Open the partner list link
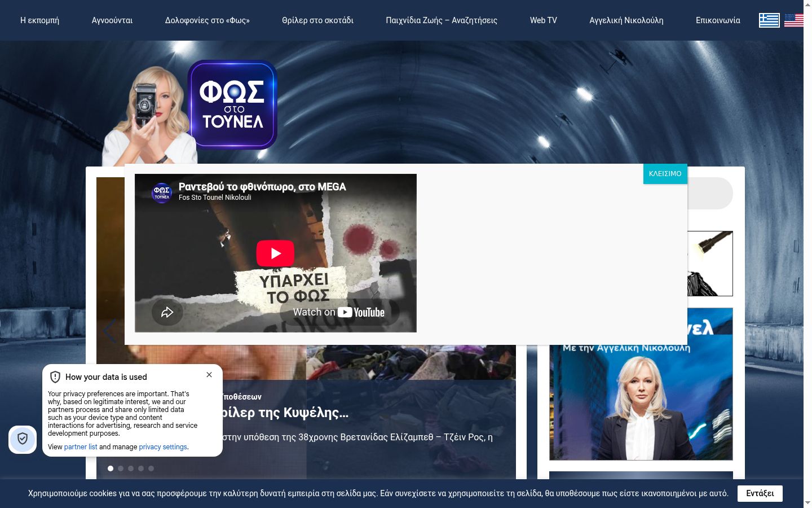 (x=81, y=447)
